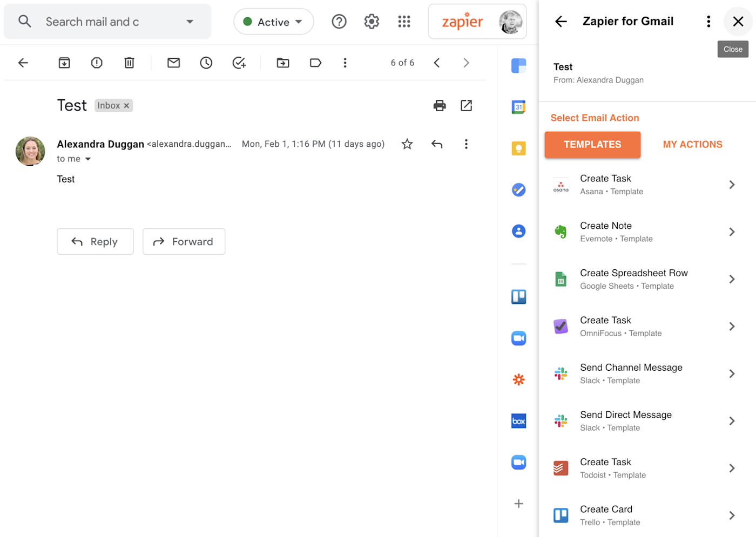Select 'Send Direct Message' text
This screenshot has width=756, height=537.
[x=626, y=414]
